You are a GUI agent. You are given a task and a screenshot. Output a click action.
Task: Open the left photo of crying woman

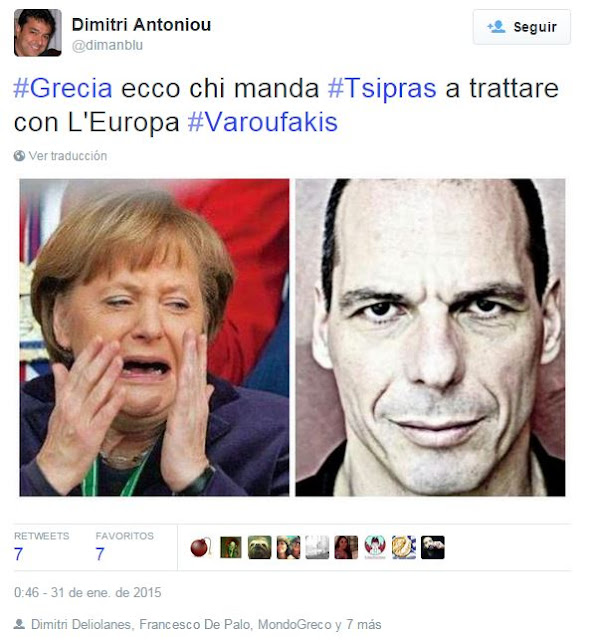click(x=154, y=338)
